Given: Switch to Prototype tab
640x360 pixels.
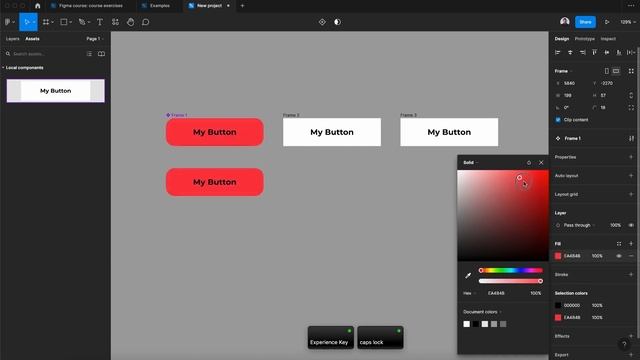Looking at the screenshot, I should point(584,39).
